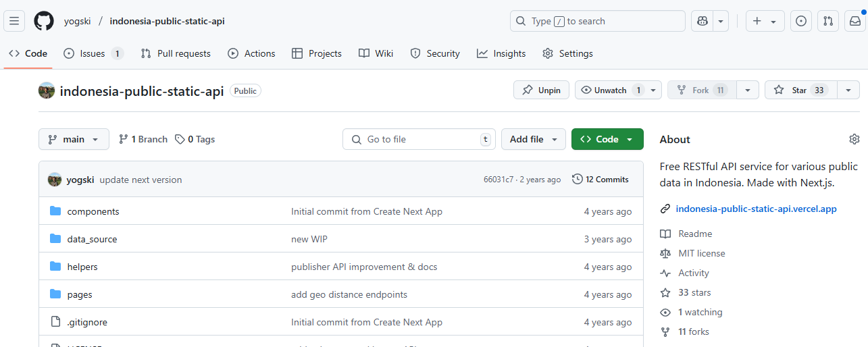Switch to the Pull requests tab

coord(176,53)
